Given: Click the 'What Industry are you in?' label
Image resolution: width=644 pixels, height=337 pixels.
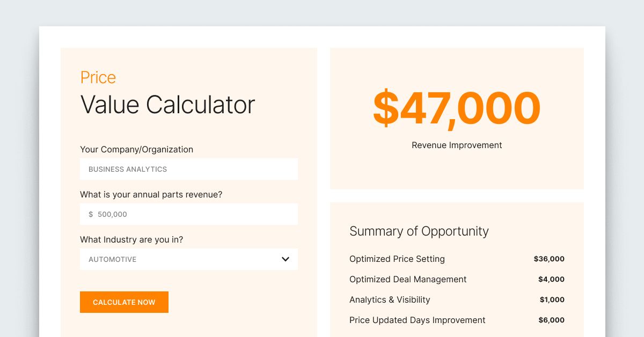Looking at the screenshot, I should pos(131,239).
